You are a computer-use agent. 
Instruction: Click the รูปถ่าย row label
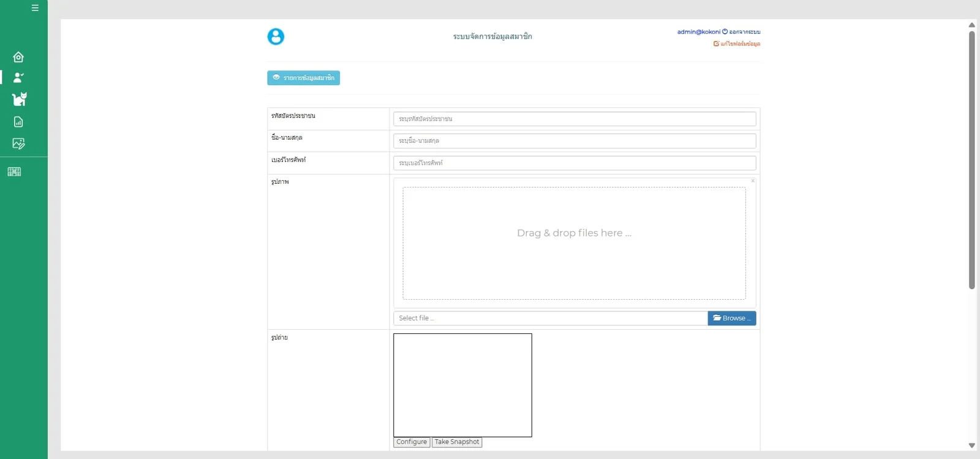[x=279, y=338]
